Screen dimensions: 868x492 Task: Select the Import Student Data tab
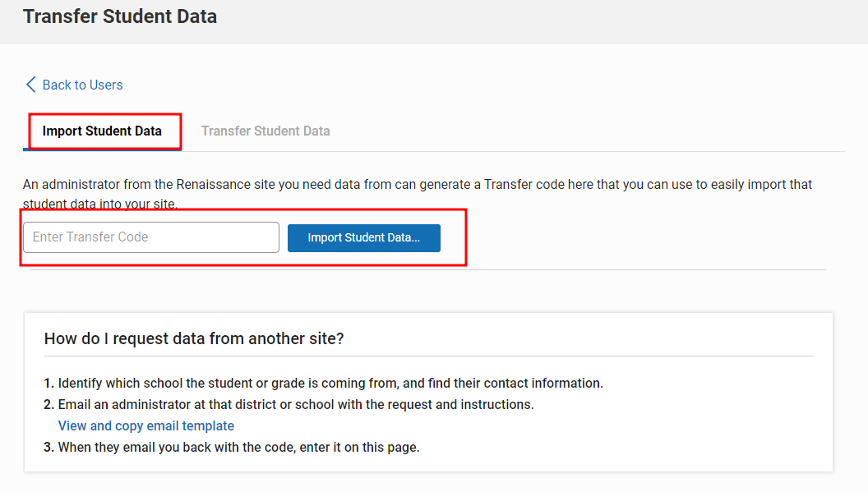tap(103, 131)
